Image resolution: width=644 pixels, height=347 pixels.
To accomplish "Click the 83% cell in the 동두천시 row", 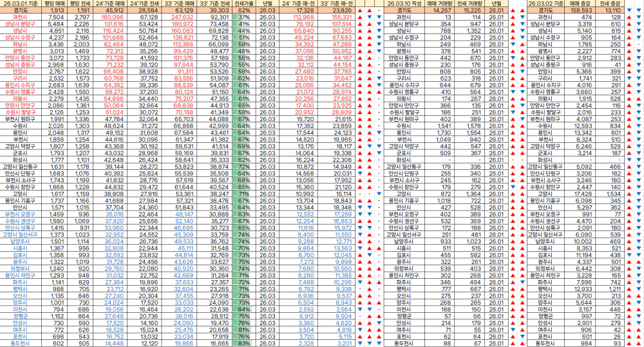I will pyautogui.click(x=243, y=343).
